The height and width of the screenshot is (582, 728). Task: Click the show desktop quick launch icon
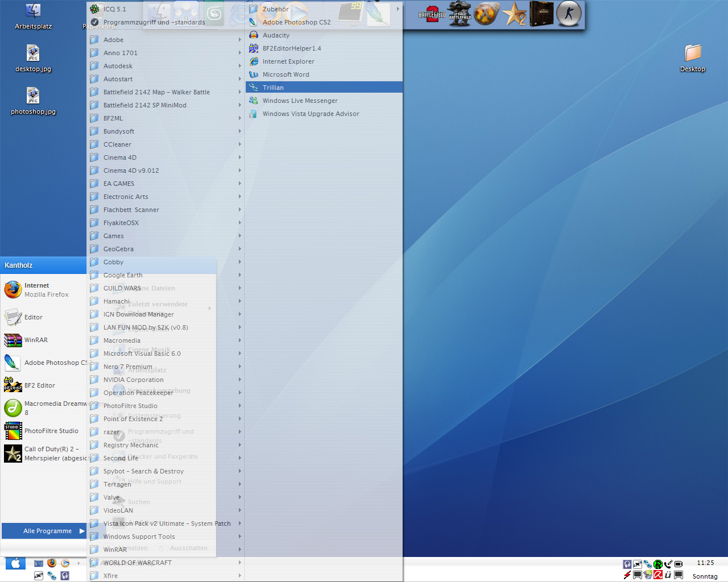(x=39, y=563)
